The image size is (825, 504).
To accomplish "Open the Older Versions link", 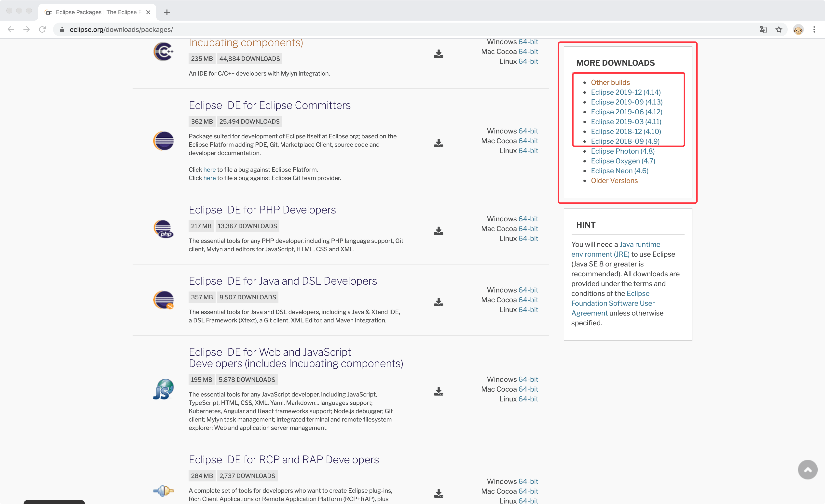I will click(614, 180).
